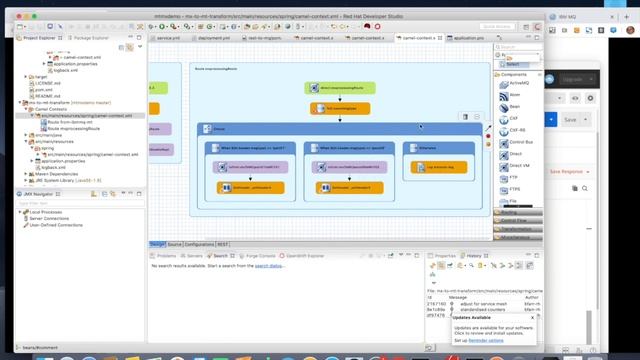Screen dimensions: 640x360
Task: Click the Link with Editor icon in Project Explorer
Action: pos(130,47)
